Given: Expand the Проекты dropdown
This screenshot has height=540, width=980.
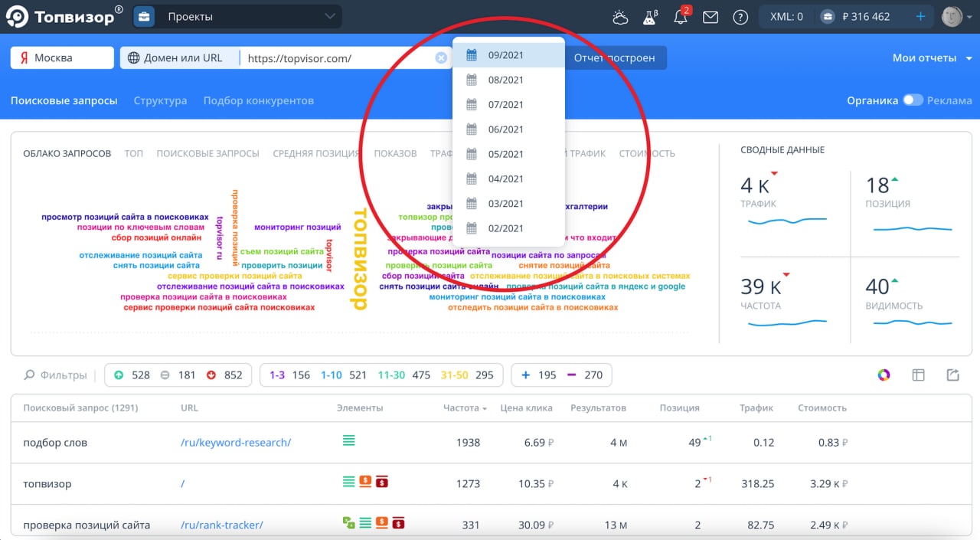Looking at the screenshot, I should (237, 17).
